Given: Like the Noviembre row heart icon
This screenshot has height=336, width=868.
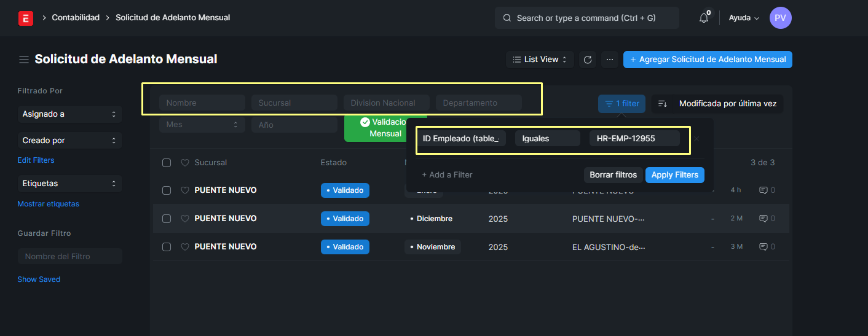Looking at the screenshot, I should click(184, 247).
